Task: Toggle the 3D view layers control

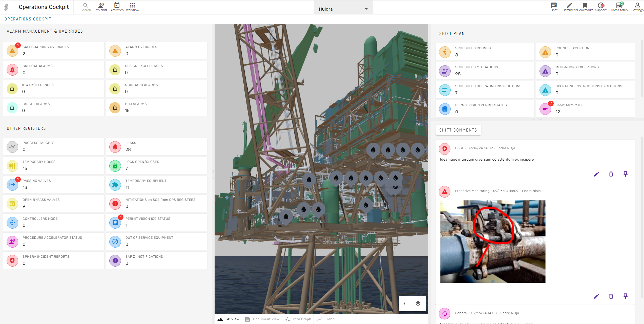Action: [x=418, y=303]
